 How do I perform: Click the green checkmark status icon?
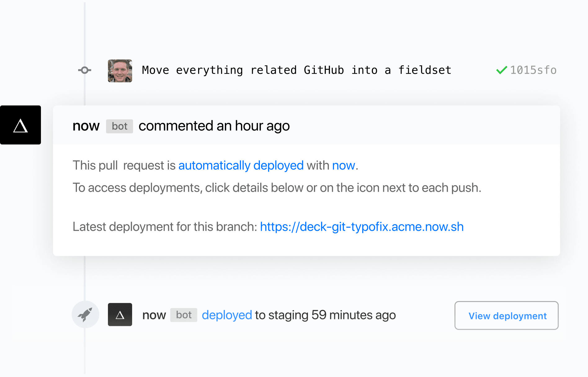(501, 70)
